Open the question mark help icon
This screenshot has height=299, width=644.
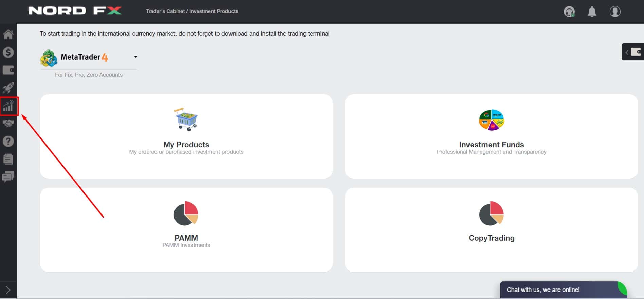point(8,141)
